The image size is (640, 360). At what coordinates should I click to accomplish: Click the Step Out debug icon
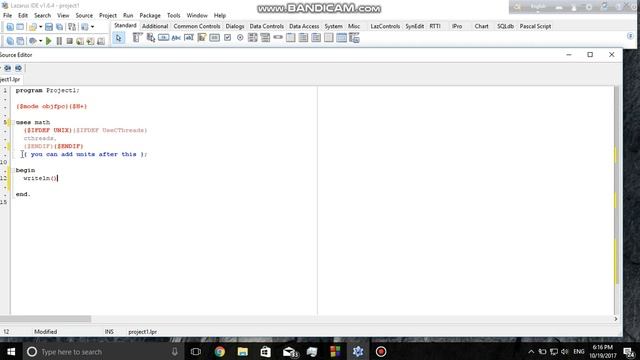click(x=101, y=41)
